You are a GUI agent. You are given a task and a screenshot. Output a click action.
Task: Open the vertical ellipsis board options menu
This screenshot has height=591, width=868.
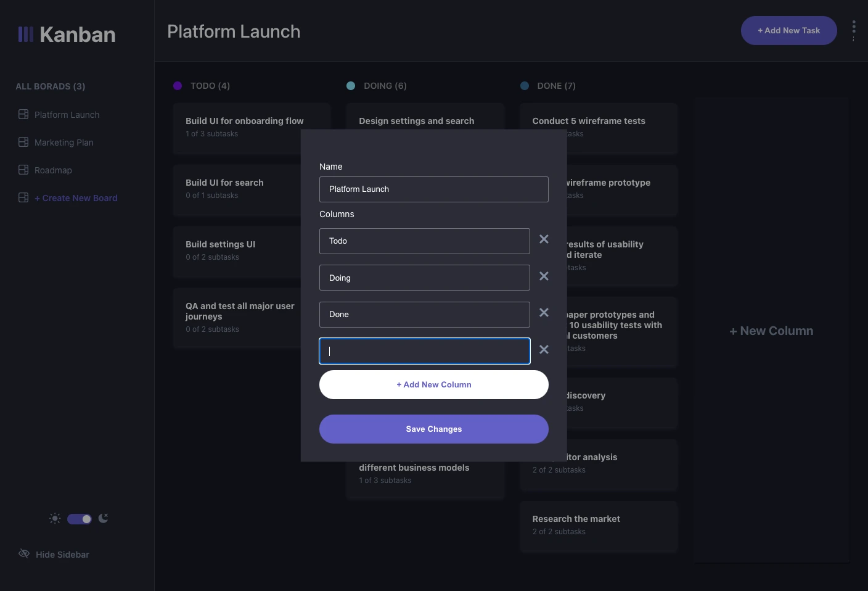coord(854,31)
